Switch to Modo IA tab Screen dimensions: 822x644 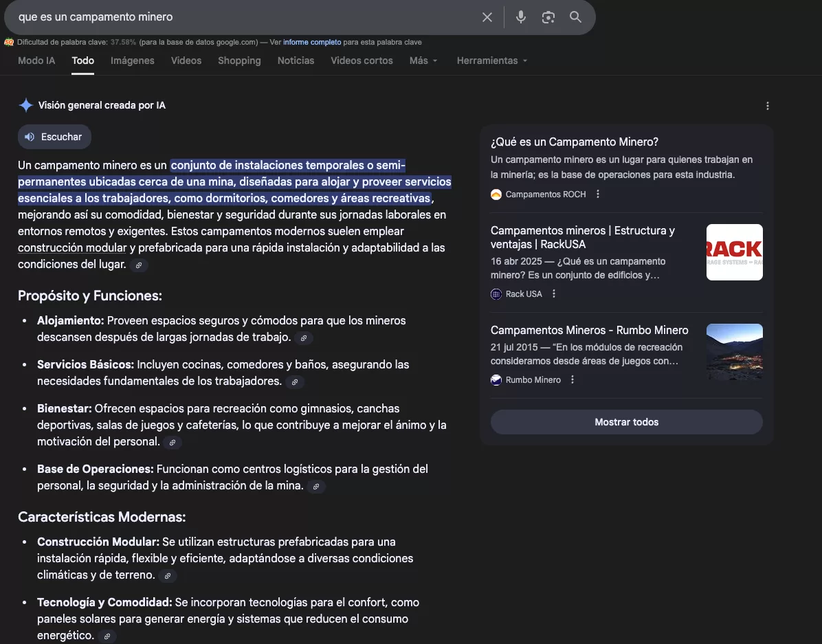pos(36,61)
